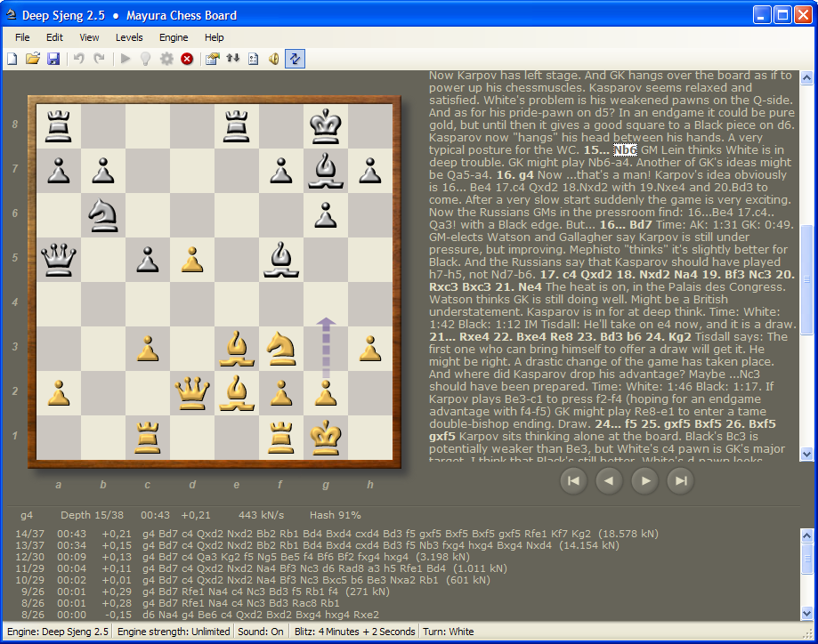Open the View menu
The width and height of the screenshot is (818, 644).
pos(89,37)
